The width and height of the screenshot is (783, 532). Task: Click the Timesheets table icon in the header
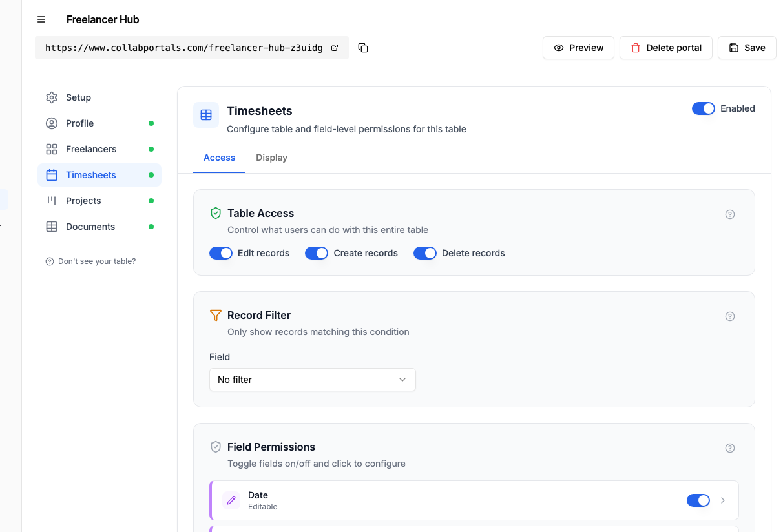pyautogui.click(x=206, y=115)
